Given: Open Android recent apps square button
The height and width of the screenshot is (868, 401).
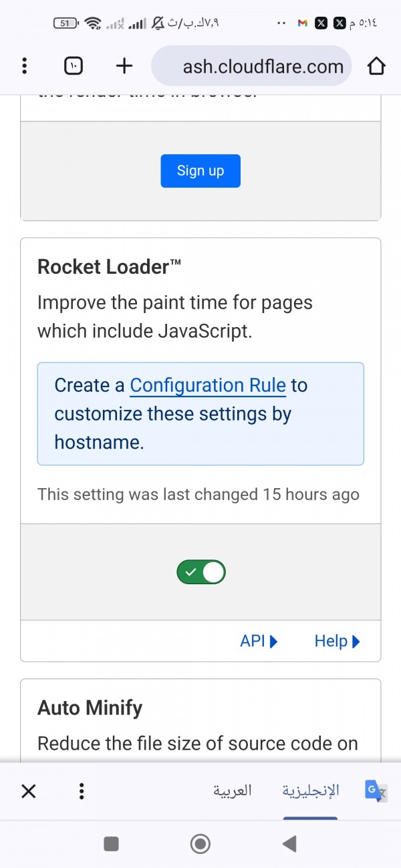Looking at the screenshot, I should [x=112, y=844].
